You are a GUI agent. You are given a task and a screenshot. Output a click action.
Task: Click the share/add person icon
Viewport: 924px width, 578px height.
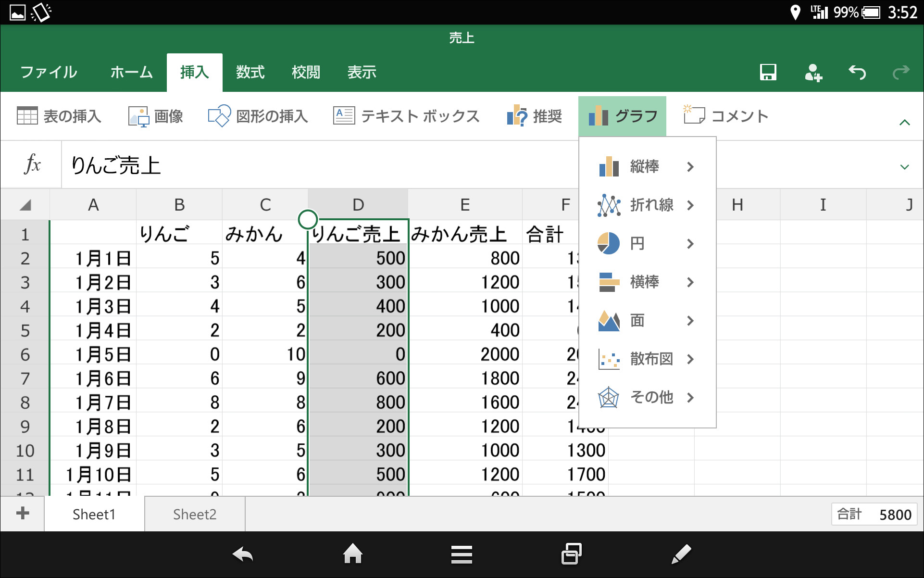pos(813,72)
